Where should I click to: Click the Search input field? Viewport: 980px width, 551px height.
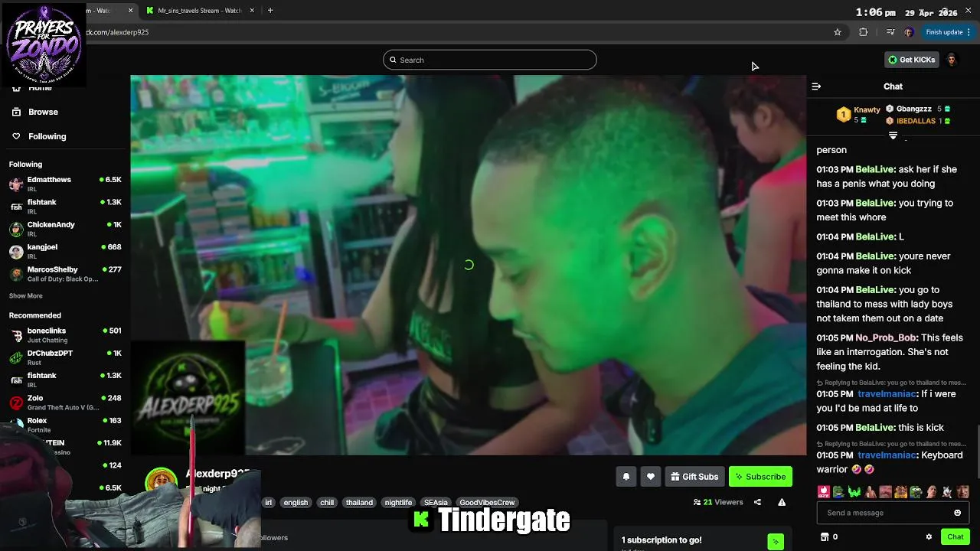click(490, 60)
